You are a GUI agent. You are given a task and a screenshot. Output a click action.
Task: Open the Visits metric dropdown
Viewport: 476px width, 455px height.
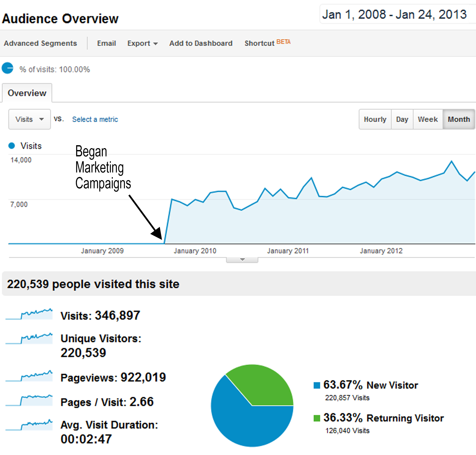pos(30,119)
